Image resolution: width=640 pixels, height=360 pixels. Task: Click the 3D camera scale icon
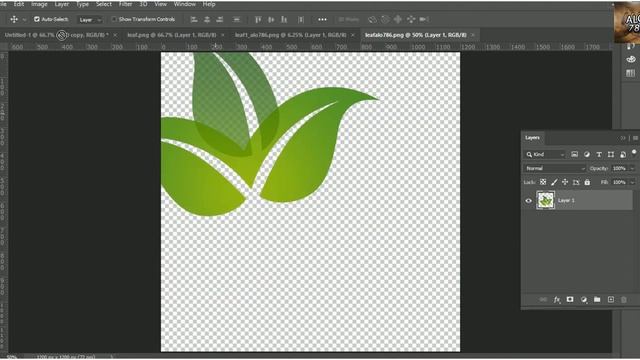tap(424, 19)
